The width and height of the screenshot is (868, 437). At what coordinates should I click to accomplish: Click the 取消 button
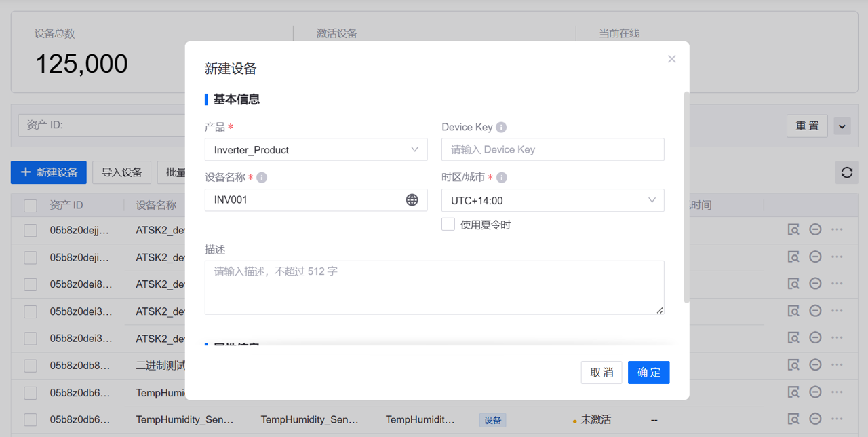tap(601, 373)
